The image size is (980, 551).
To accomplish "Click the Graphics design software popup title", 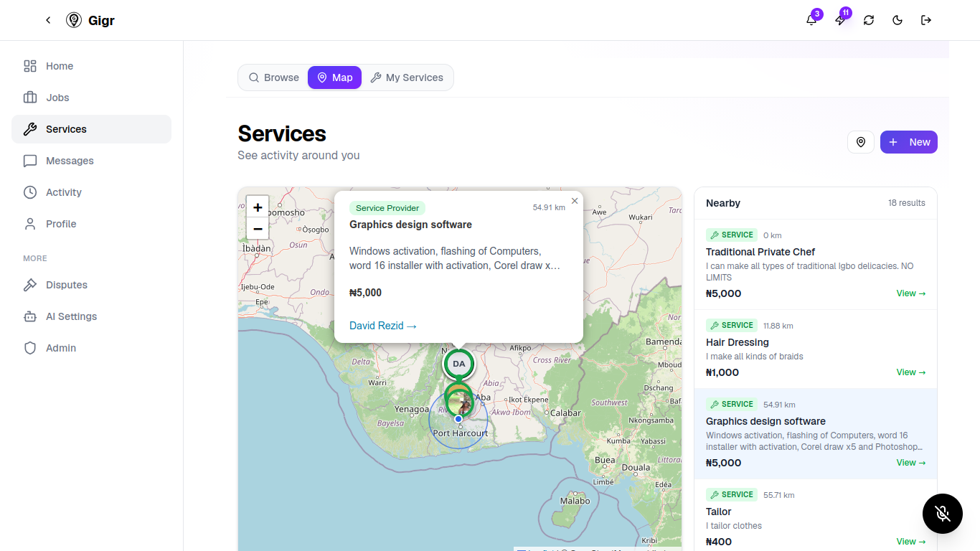I will click(x=410, y=225).
